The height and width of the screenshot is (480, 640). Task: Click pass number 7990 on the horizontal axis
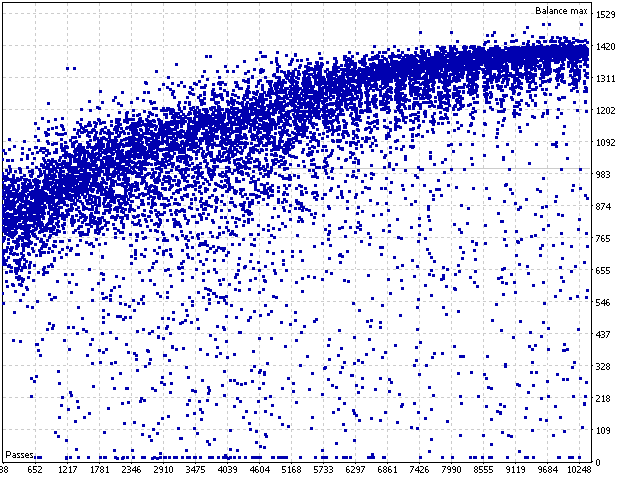(x=451, y=470)
